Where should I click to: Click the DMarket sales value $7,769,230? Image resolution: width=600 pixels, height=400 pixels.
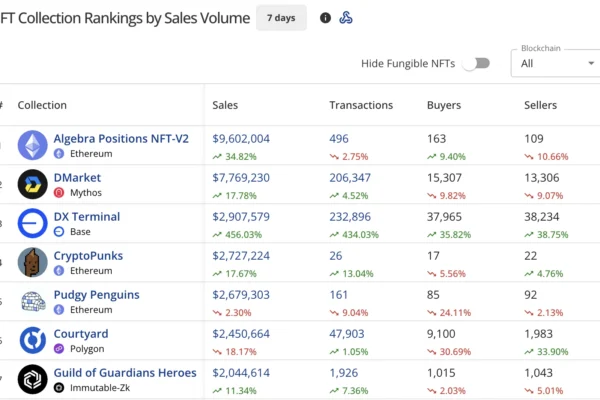(241, 178)
